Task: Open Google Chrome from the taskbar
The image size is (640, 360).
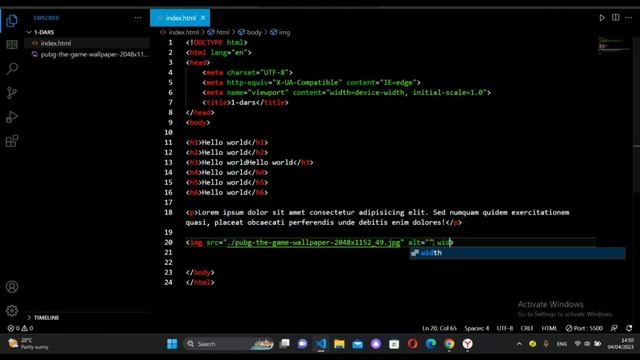Action: tap(449, 344)
